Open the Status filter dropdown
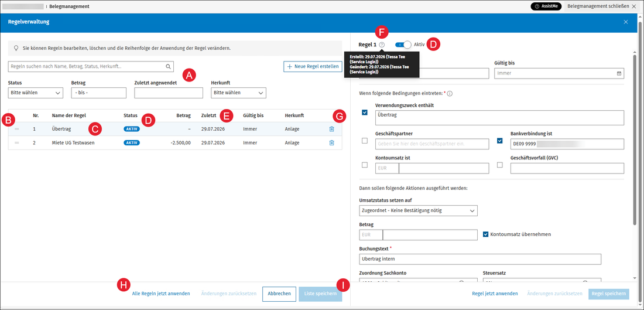 [35, 93]
